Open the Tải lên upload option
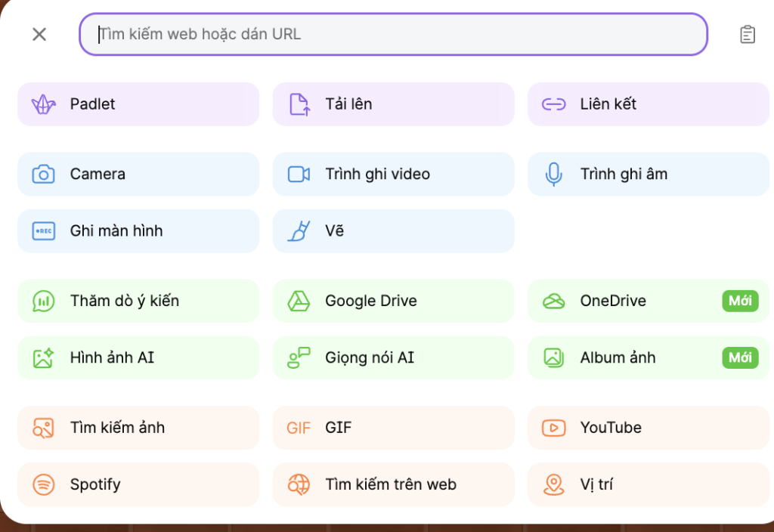Image resolution: width=774 pixels, height=532 pixels. click(x=393, y=104)
